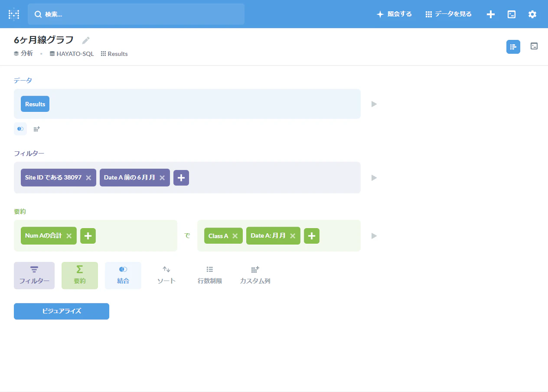
Task: Open the データを見る browse data link
Action: [x=448, y=14]
